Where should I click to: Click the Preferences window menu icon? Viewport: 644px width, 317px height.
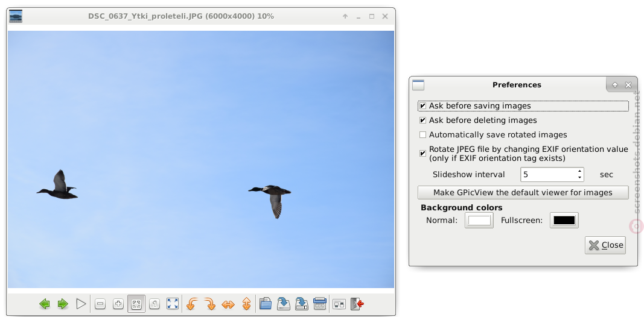[418, 85]
